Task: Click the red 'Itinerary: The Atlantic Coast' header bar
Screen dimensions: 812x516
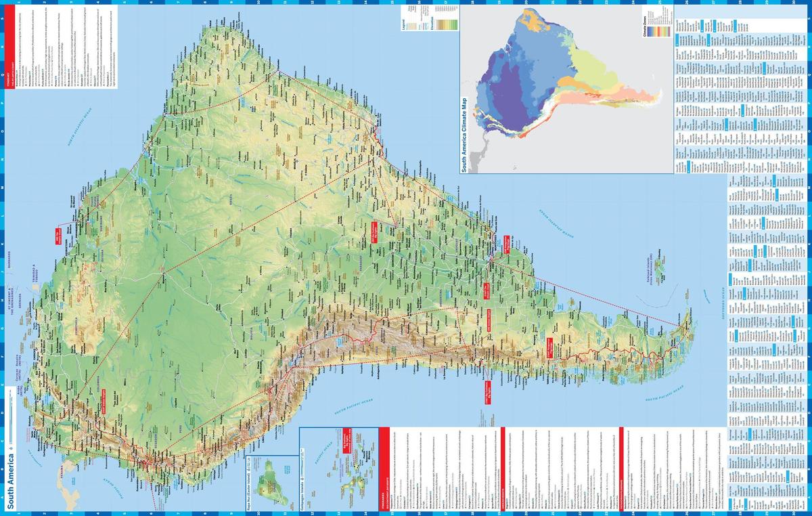Action: point(10,46)
